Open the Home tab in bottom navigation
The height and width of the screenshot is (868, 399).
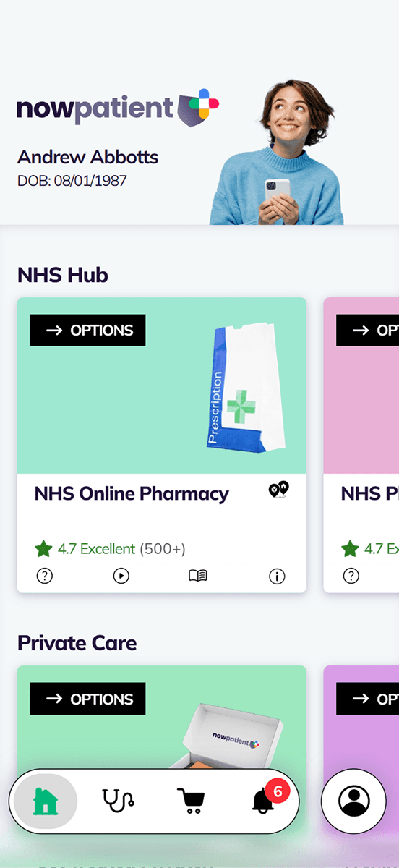[45, 801]
